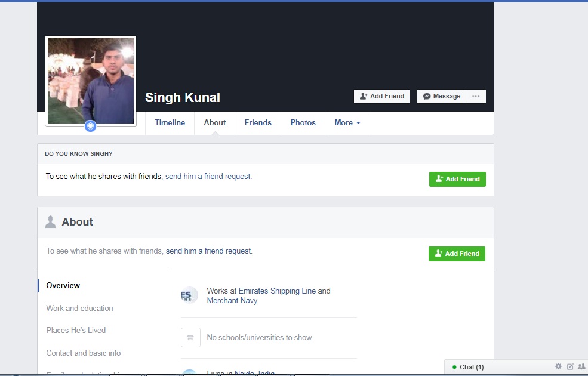This screenshot has width=588, height=376.
Task: Select Work and education in sidebar
Action: [x=79, y=309]
